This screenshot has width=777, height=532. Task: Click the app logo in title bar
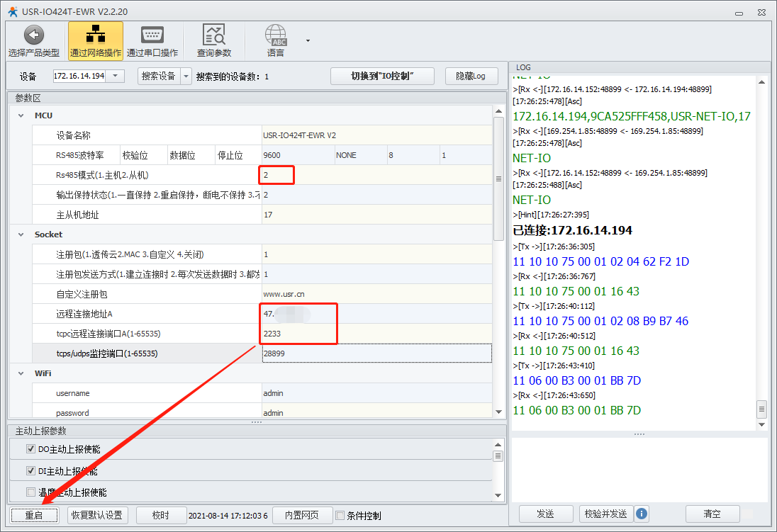(13, 11)
